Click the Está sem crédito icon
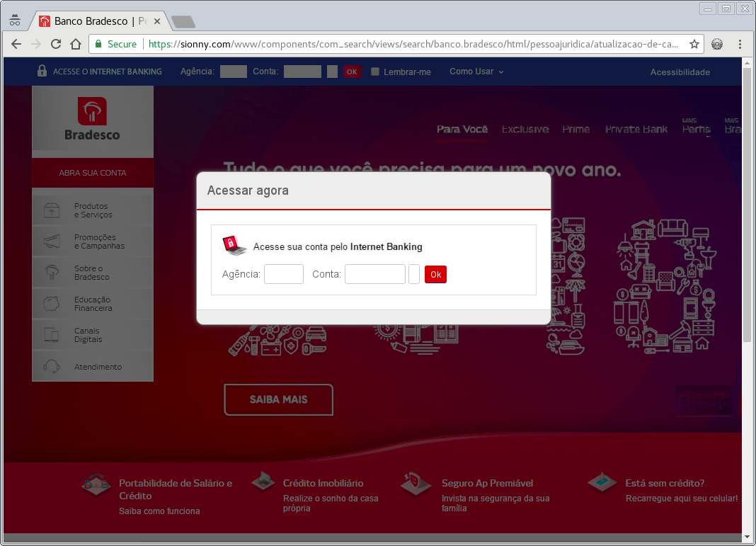The height and width of the screenshot is (546, 756). coord(602,482)
